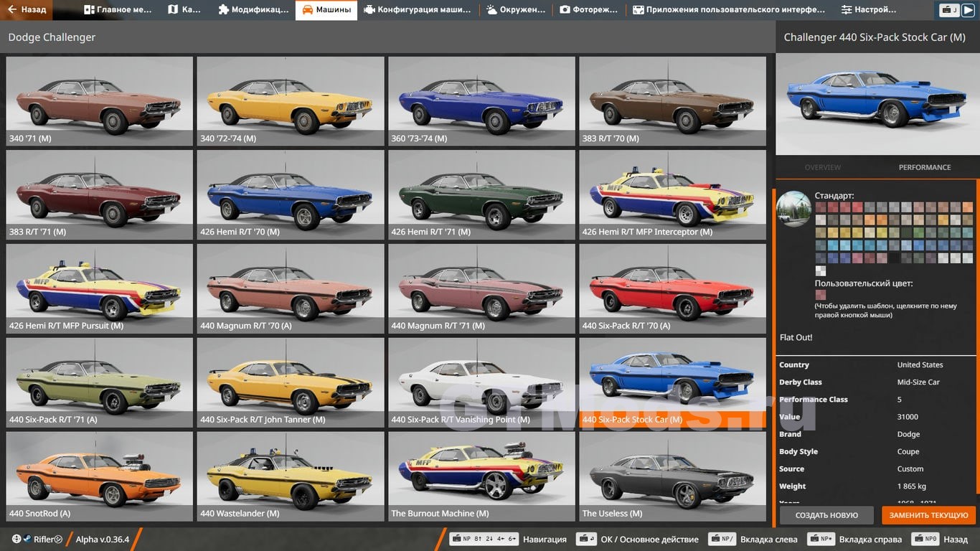Screen dimensions: 980x551
Task: Click the Alpha v.0.36.4 version text
Action: point(103,540)
